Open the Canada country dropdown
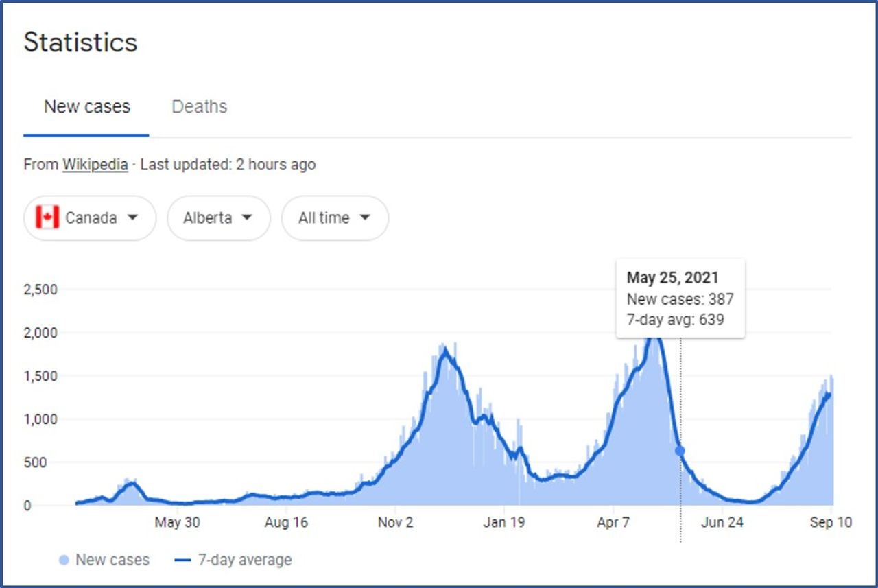This screenshot has height=588, width=878. pyautogui.click(x=90, y=218)
